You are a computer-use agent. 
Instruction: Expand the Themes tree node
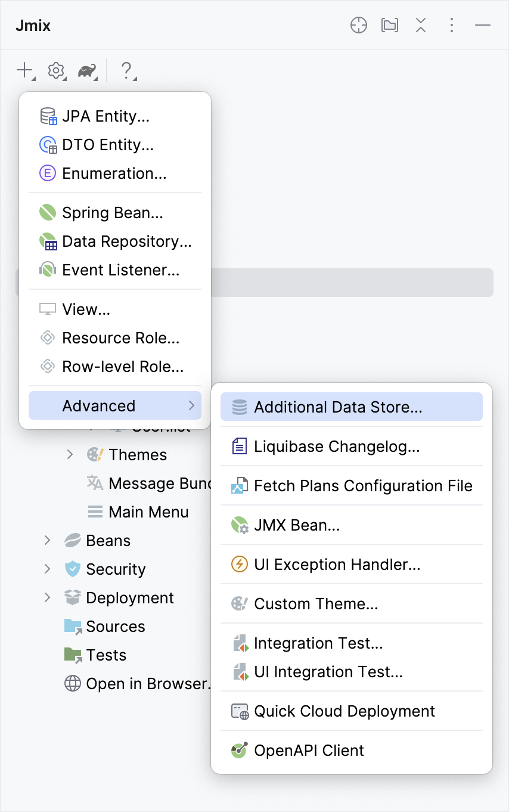70,455
